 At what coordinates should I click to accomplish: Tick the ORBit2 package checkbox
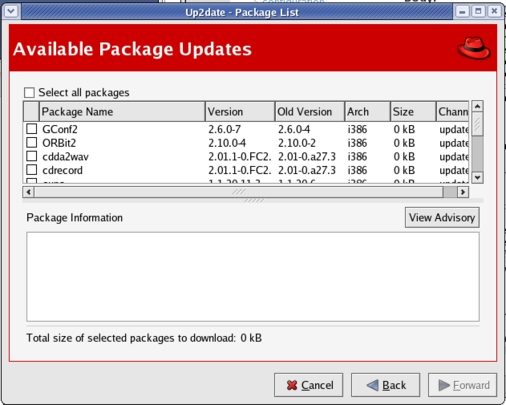(x=32, y=142)
